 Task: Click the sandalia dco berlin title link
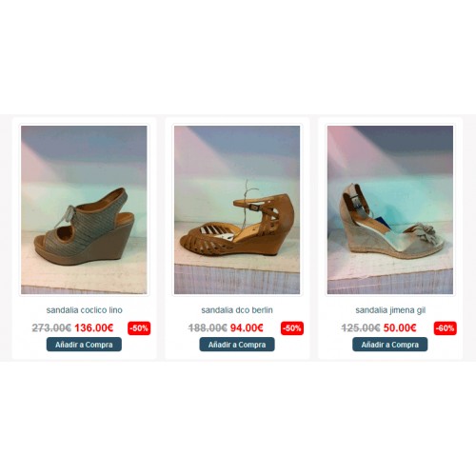pos(237,310)
